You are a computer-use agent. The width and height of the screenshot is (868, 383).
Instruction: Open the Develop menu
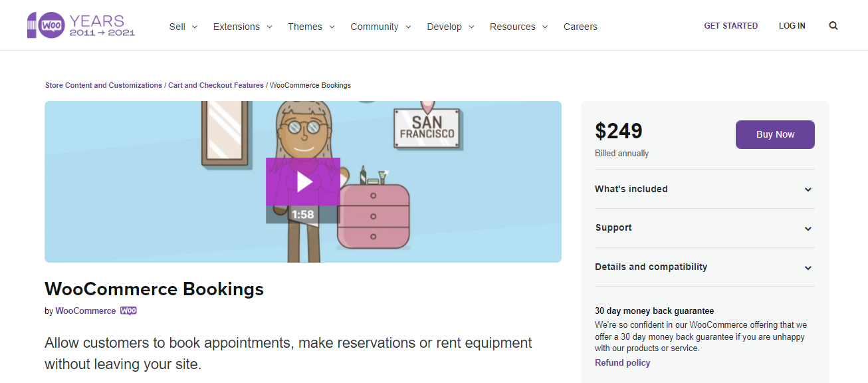pos(451,27)
